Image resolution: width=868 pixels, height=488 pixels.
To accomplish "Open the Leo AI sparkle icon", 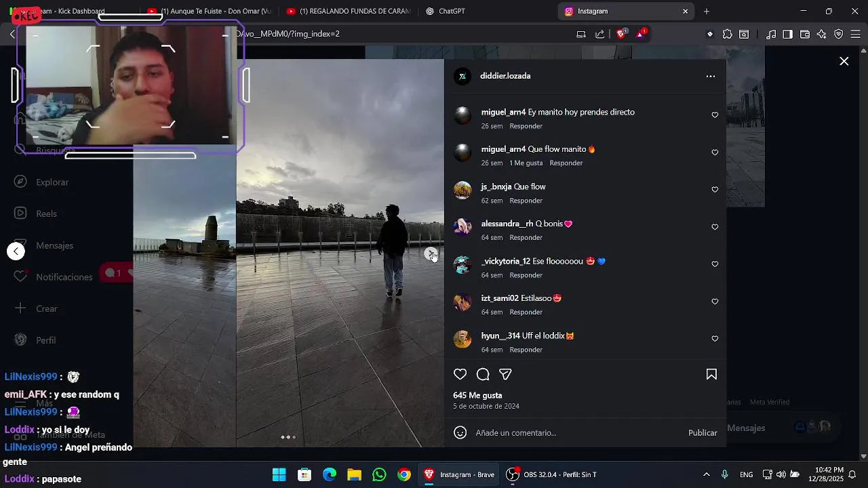I will 821,35.
